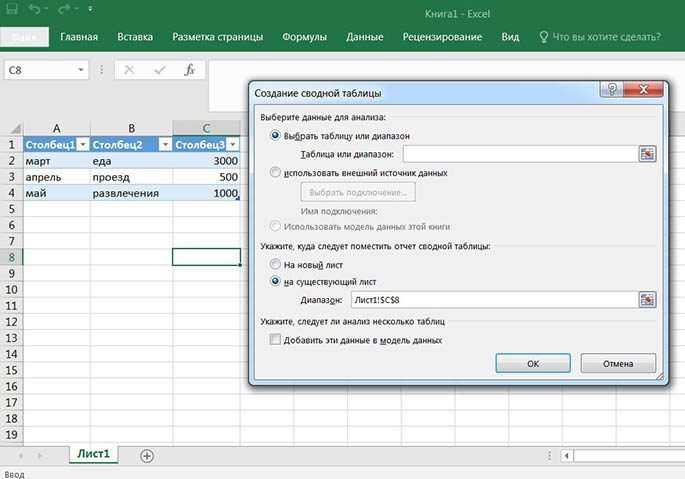685x479 pixels.
Task: Open the Столбец2 filter dropdown
Action: point(165,144)
